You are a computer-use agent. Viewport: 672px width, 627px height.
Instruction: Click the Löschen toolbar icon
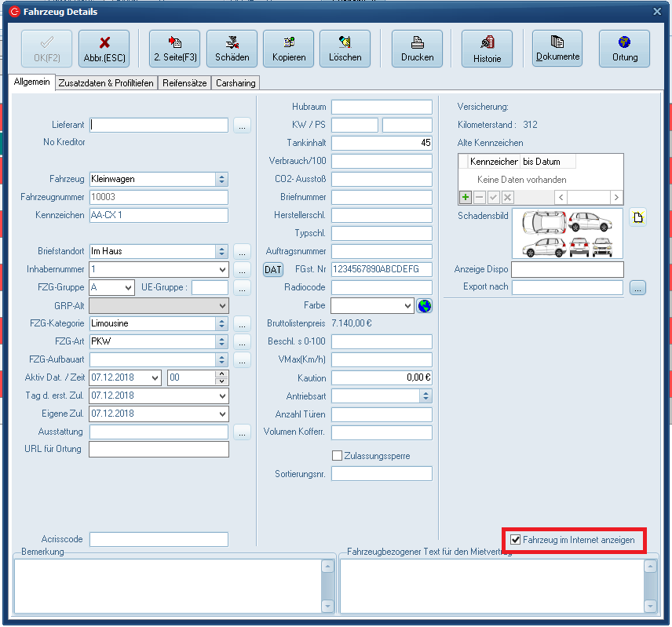coord(345,49)
